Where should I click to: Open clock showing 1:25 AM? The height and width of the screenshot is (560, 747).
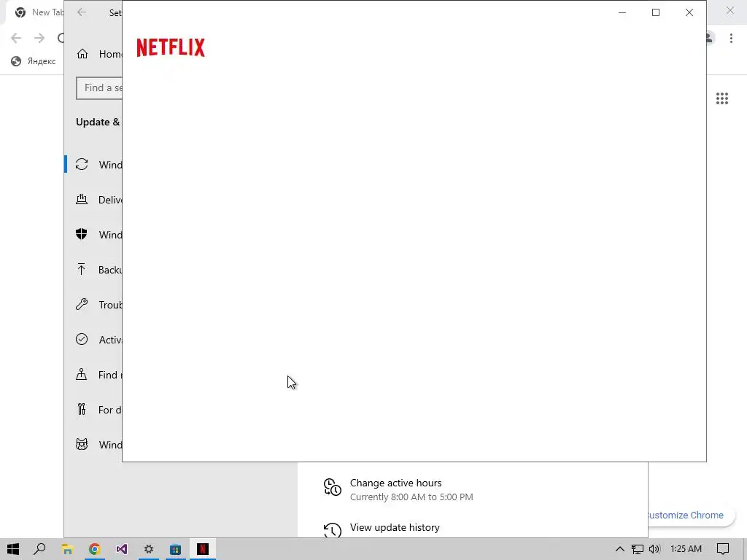(x=686, y=549)
